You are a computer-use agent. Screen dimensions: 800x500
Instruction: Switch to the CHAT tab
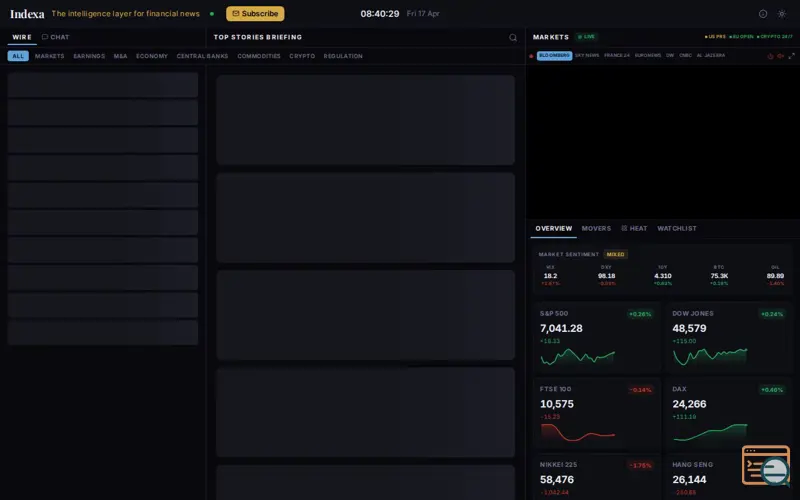[x=56, y=37]
